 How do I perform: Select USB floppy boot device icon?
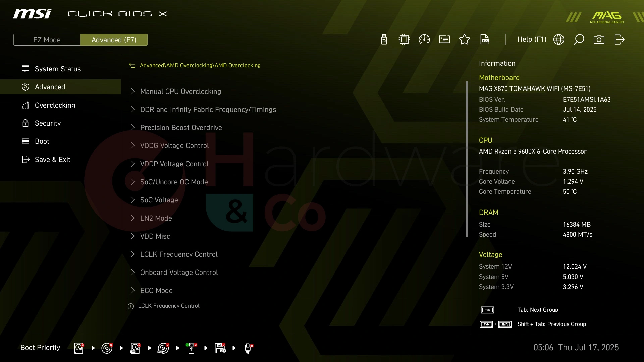pyautogui.click(x=220, y=348)
